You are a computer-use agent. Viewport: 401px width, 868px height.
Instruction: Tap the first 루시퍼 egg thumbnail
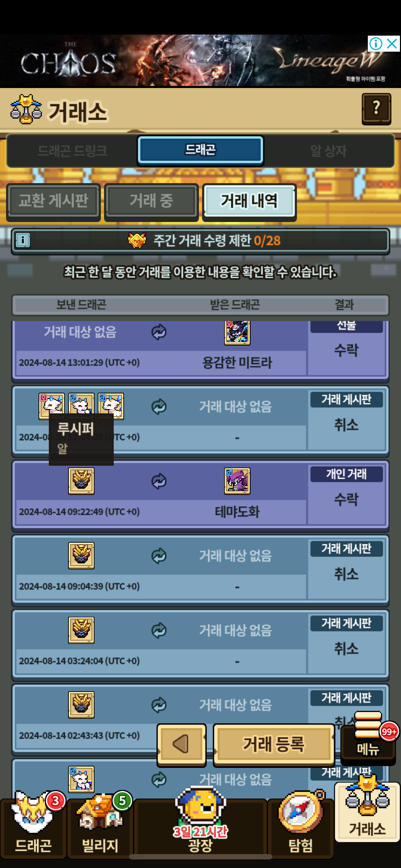52,406
